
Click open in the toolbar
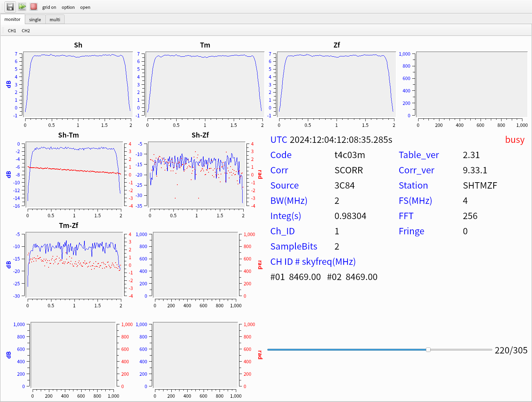click(85, 7)
